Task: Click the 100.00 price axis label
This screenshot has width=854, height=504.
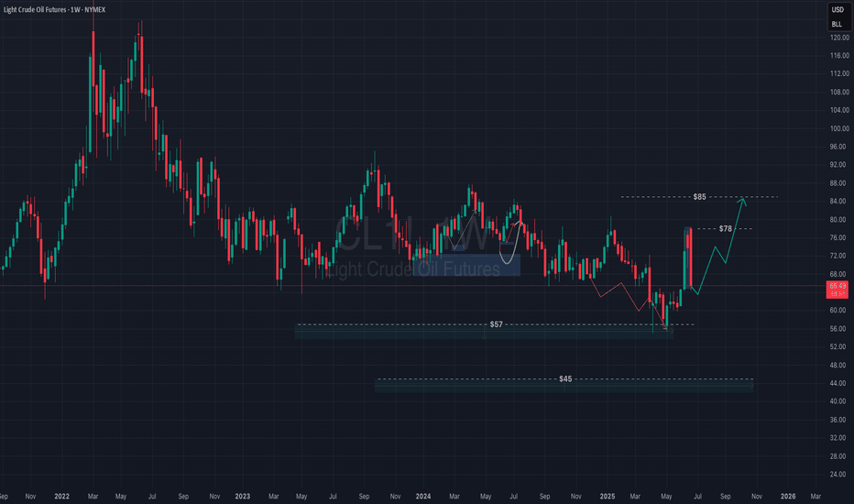Action: tap(839, 128)
